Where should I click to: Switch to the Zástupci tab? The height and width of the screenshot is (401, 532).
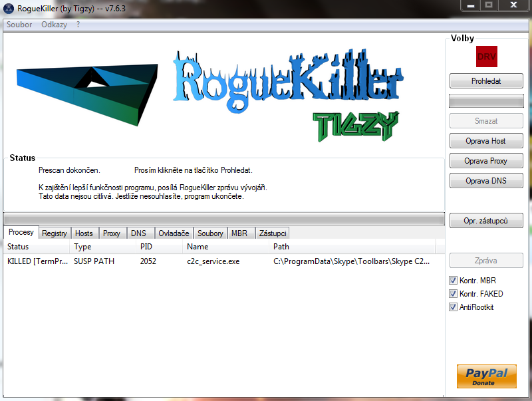(273, 233)
